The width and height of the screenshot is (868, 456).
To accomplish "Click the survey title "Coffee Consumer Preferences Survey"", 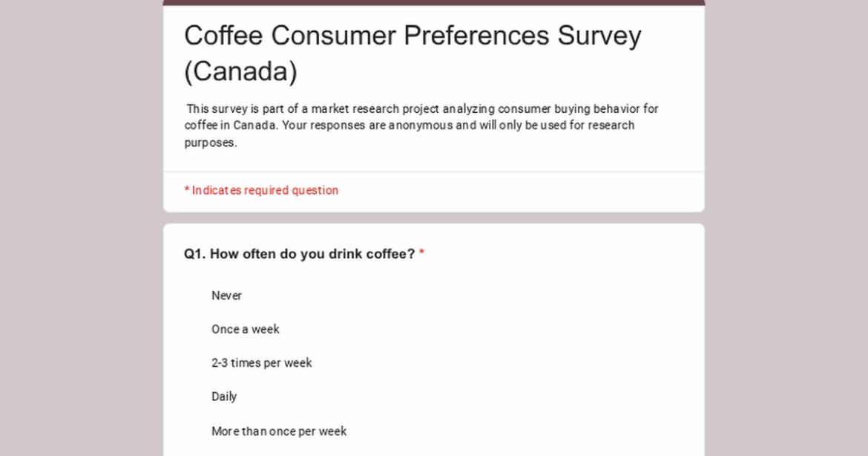I will (x=412, y=35).
